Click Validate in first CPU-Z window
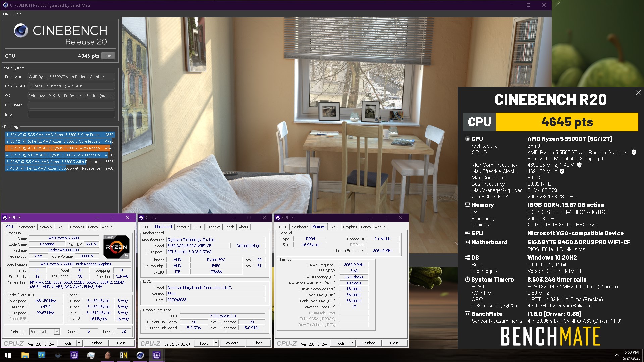The width and height of the screenshot is (644, 362). click(96, 343)
